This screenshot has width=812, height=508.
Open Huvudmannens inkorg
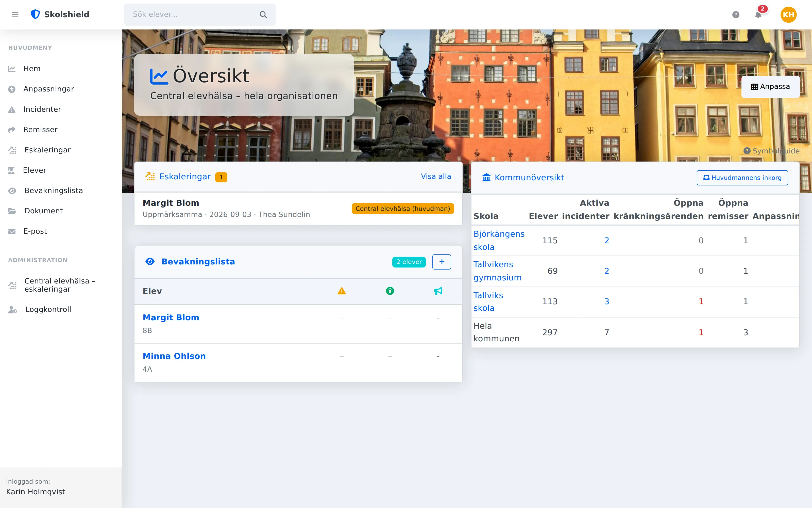tap(742, 178)
